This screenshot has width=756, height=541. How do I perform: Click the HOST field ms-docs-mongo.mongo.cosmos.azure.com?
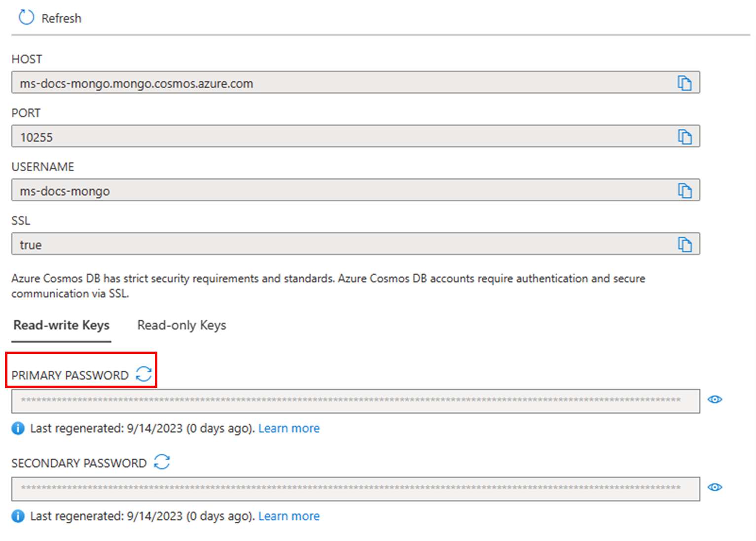[356, 82]
